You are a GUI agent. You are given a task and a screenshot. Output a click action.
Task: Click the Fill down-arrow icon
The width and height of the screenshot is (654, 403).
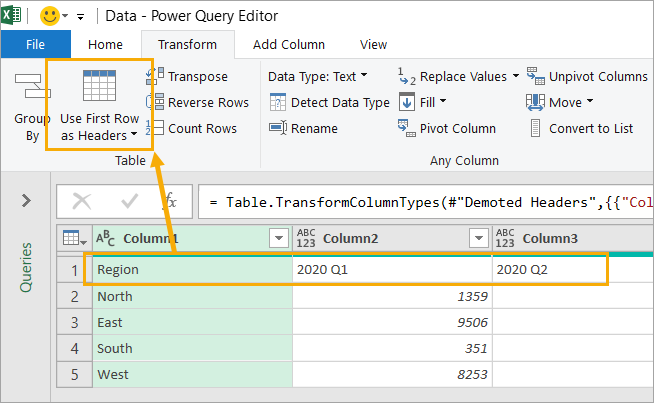pos(407,102)
